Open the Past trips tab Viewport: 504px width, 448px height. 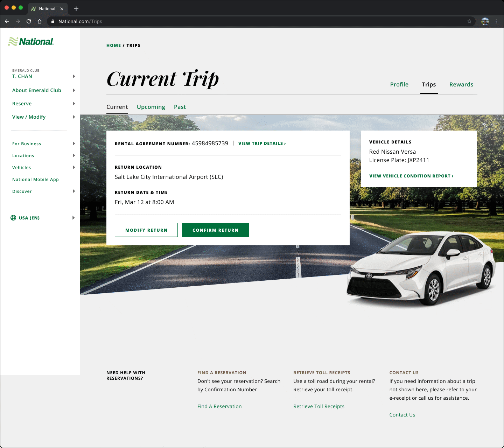click(180, 107)
